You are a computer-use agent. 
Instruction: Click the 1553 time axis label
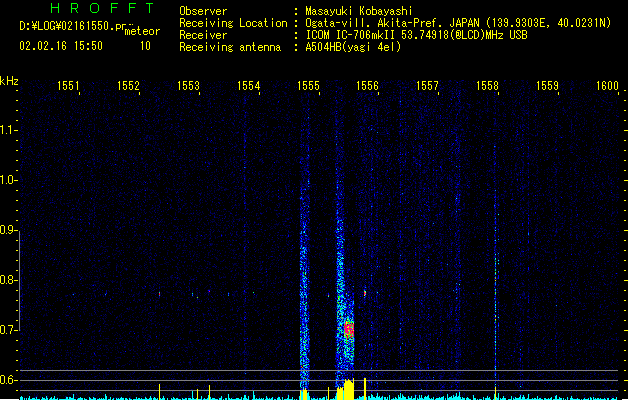point(188,86)
